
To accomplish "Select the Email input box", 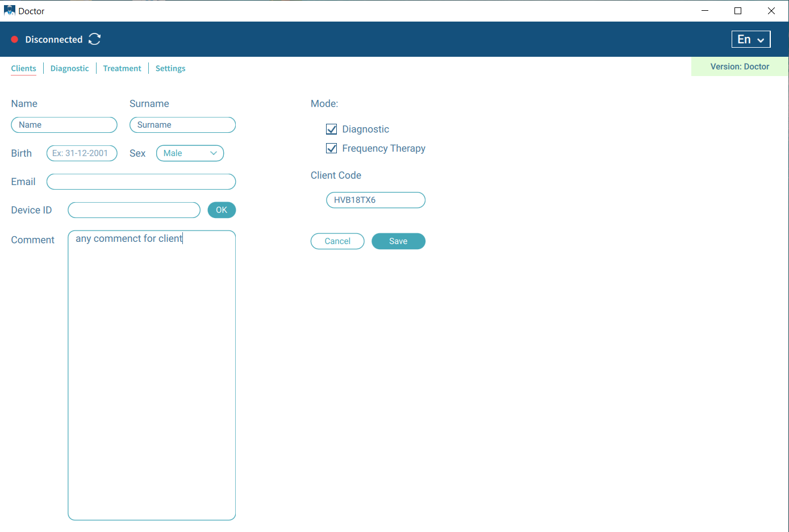I will coord(141,182).
